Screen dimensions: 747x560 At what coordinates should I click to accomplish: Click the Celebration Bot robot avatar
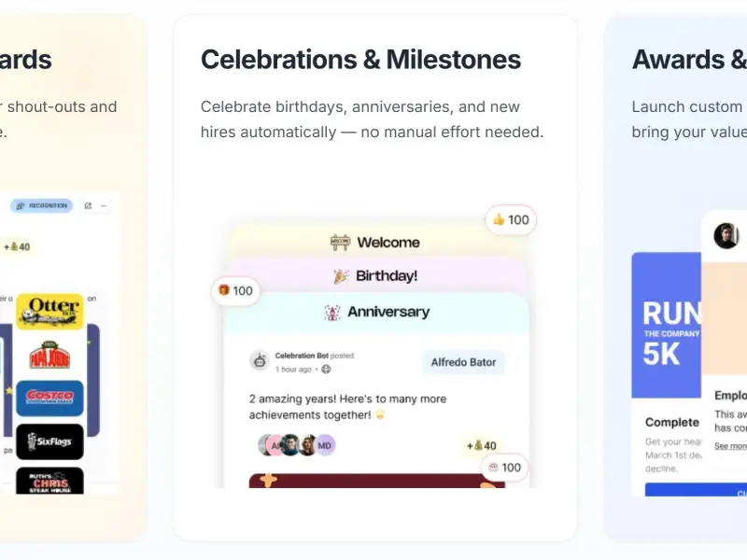pos(260,361)
